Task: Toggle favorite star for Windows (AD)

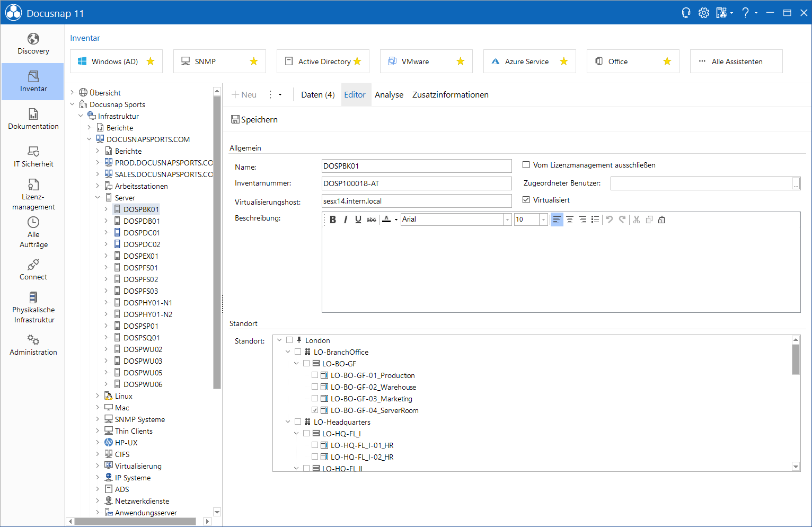Action: (x=151, y=62)
